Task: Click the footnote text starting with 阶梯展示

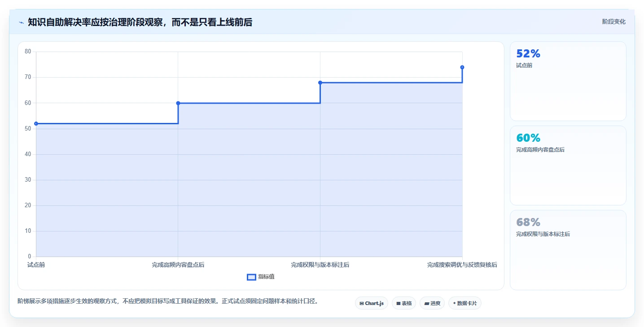Action: (168, 301)
